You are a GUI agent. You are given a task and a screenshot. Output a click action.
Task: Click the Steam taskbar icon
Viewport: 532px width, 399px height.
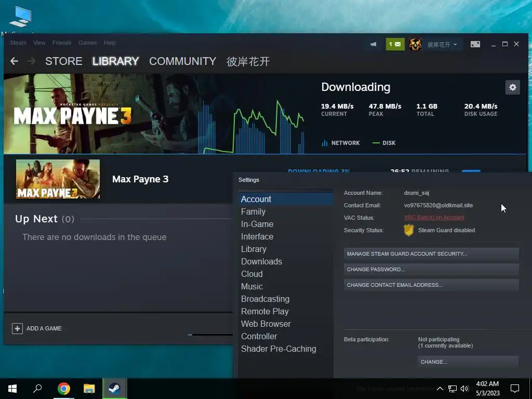click(115, 389)
